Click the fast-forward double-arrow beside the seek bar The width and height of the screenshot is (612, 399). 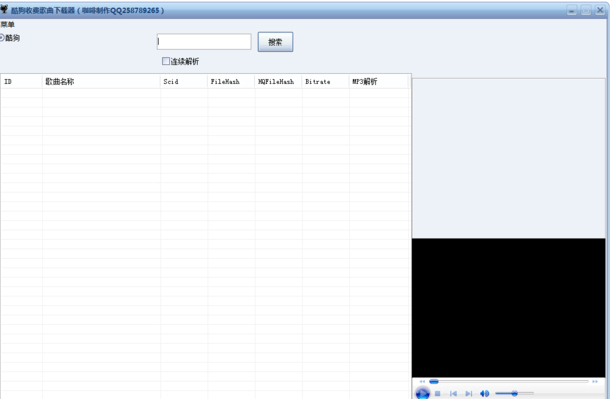pyautogui.click(x=595, y=381)
